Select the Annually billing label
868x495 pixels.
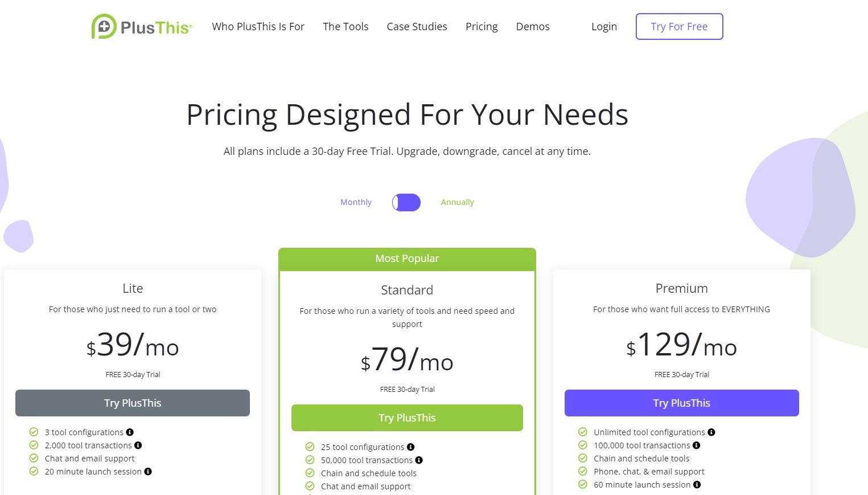[457, 202]
